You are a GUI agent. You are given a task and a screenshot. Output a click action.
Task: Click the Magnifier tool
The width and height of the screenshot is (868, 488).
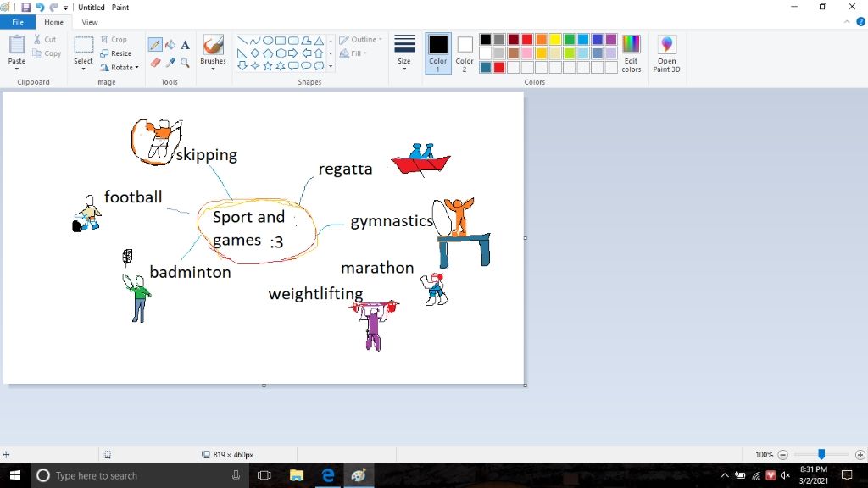pyautogui.click(x=185, y=63)
